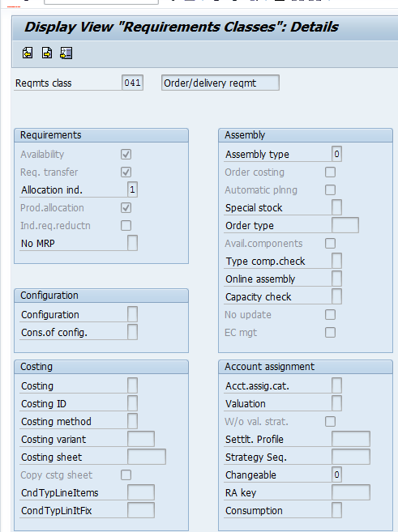This screenshot has width=398, height=532.
Task: Click the No MRP field
Action: pyautogui.click(x=132, y=243)
